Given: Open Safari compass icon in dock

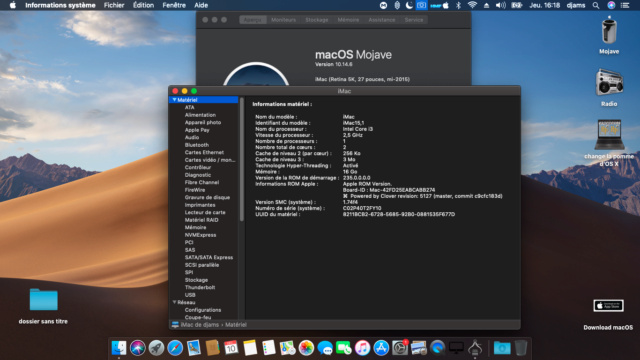Looking at the screenshot, I should tap(175, 348).
